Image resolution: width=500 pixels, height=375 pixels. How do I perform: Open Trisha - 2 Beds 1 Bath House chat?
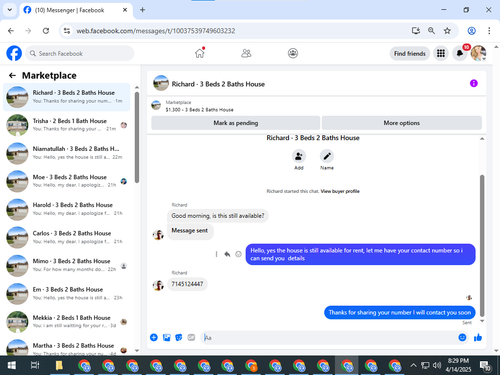click(67, 125)
